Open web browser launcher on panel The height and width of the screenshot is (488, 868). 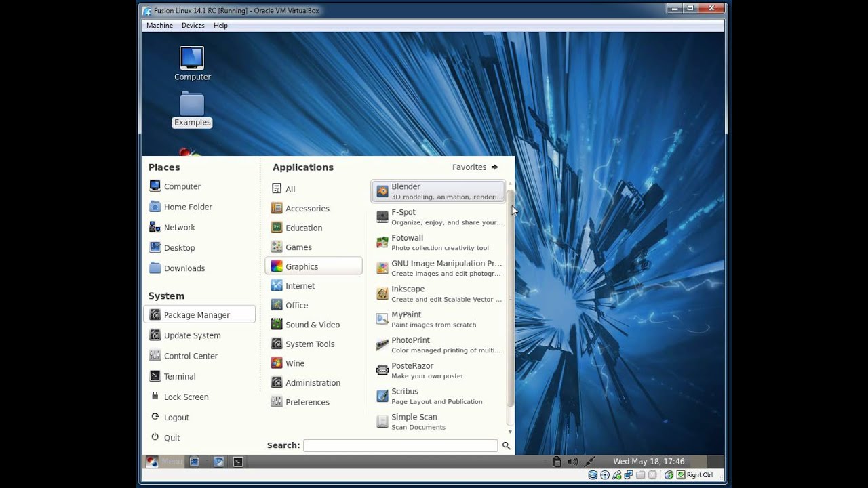218,462
